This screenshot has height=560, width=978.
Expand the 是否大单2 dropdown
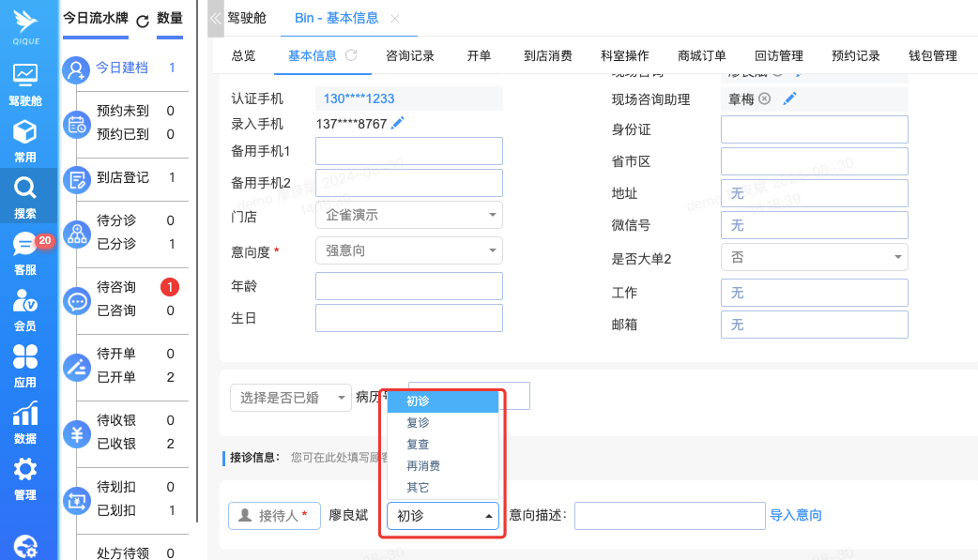click(814, 257)
